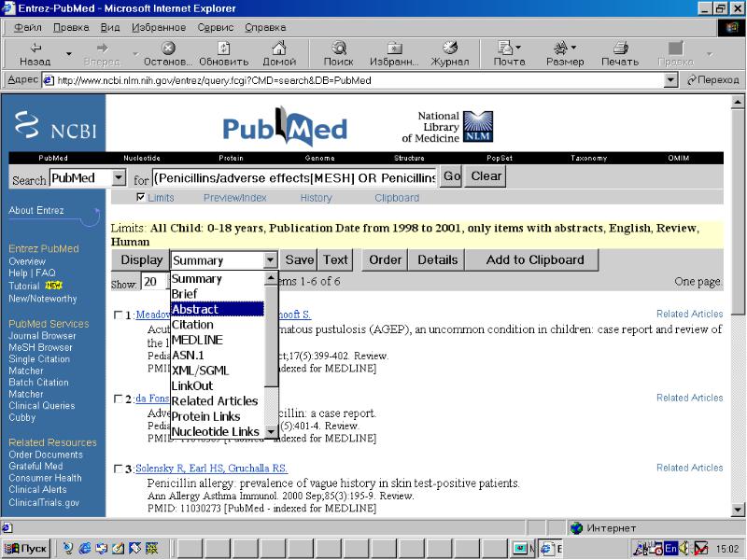747x560 pixels.
Task: Click the page icon in the address bar
Action: coord(49,80)
